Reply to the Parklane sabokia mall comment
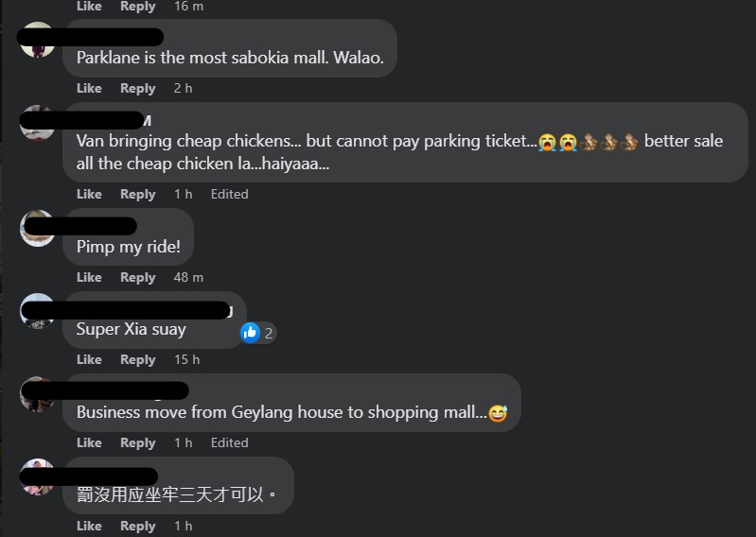756x537 pixels. pyautogui.click(x=138, y=88)
